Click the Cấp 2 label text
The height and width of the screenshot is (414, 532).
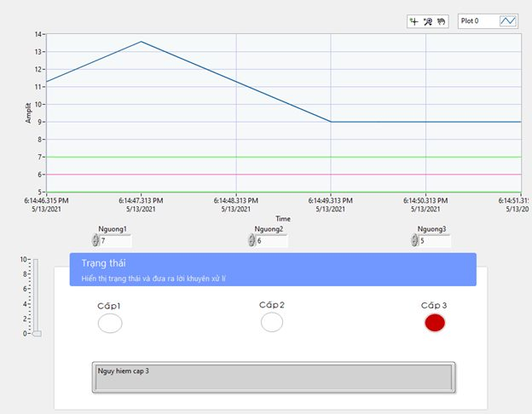[272, 305]
